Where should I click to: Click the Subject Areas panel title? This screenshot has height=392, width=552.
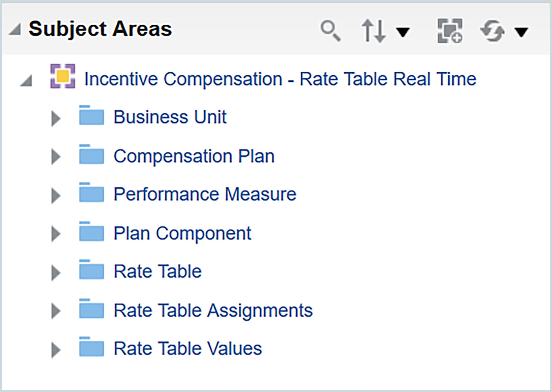tap(100, 29)
